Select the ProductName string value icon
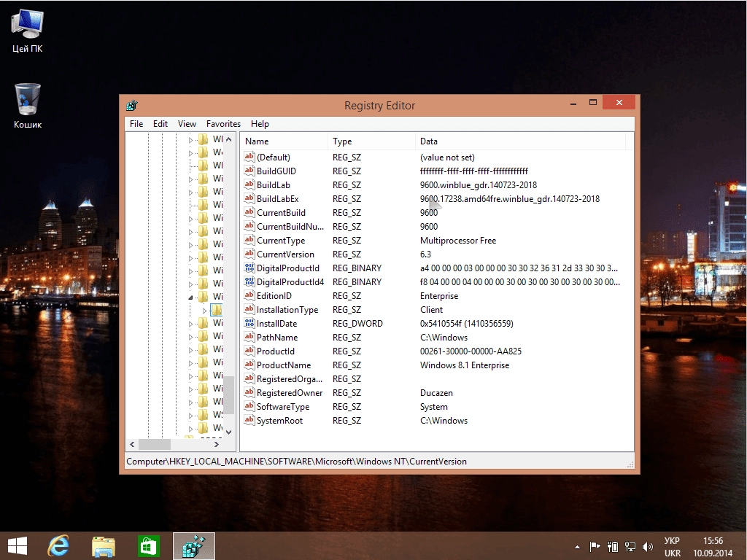This screenshot has height=560, width=747. [x=249, y=365]
